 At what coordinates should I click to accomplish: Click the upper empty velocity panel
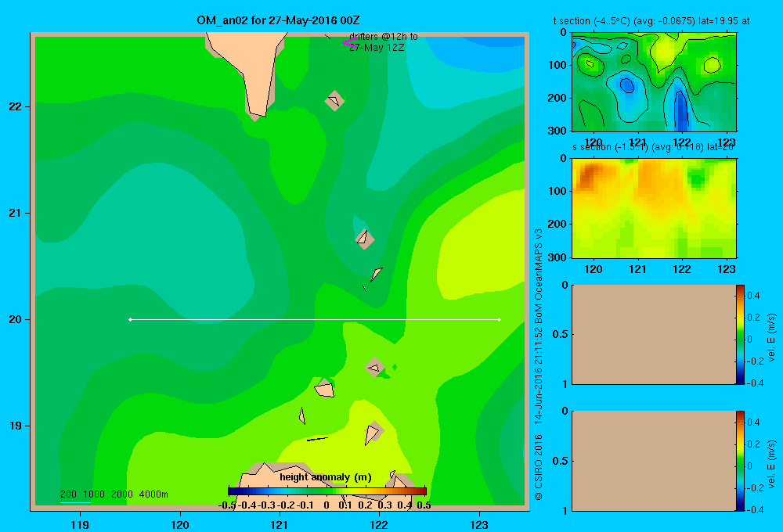pos(653,334)
